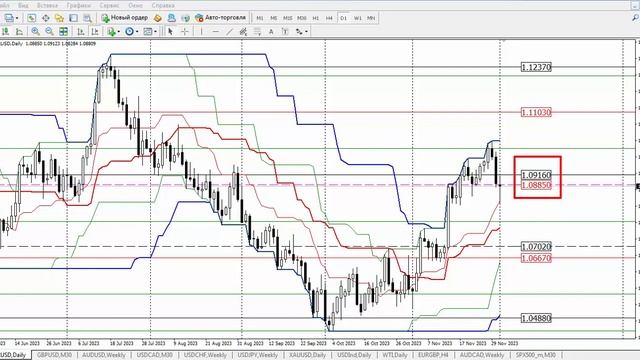Open the Вставка menu
The width and height of the screenshot is (640, 360).
pos(47,6)
